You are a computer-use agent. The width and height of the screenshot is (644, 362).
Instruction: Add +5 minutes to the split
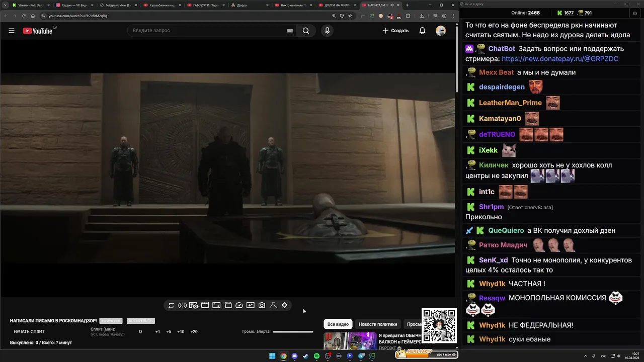169,332
